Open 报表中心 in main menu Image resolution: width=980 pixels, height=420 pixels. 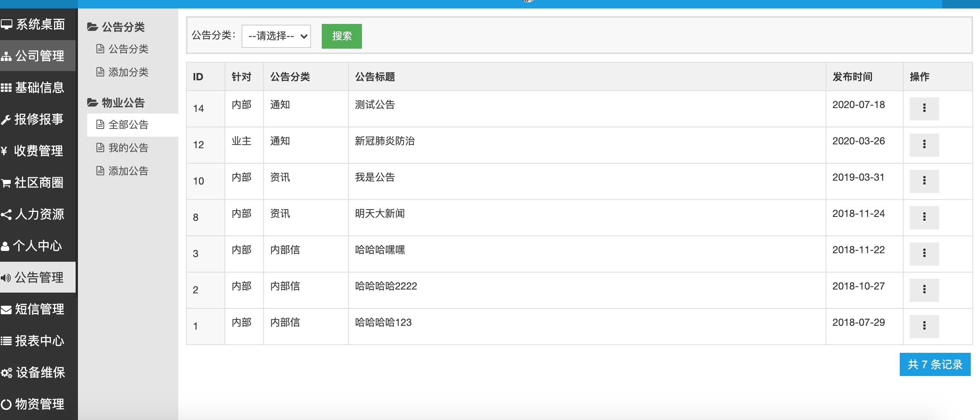click(x=38, y=341)
